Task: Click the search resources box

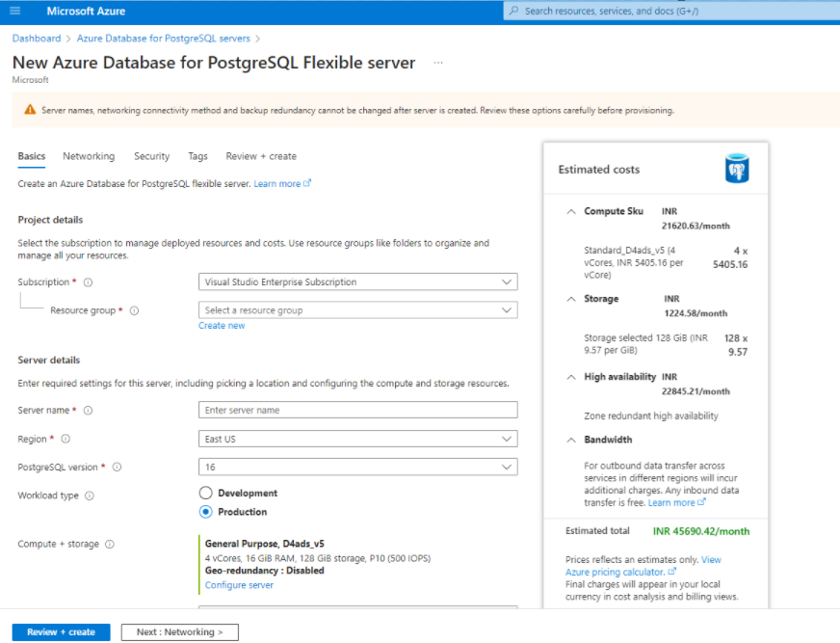Action: (671, 11)
